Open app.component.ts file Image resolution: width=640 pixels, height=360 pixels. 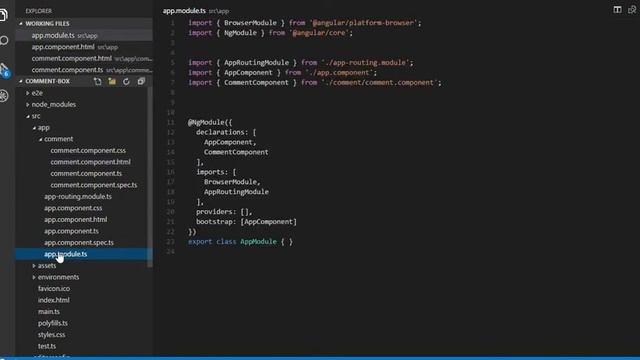(71, 231)
